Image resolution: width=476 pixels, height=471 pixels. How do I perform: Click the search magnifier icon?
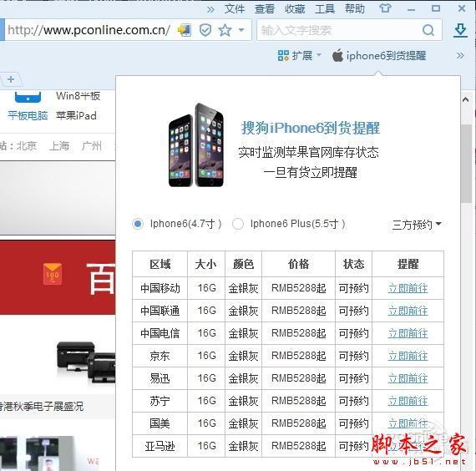tap(428, 30)
